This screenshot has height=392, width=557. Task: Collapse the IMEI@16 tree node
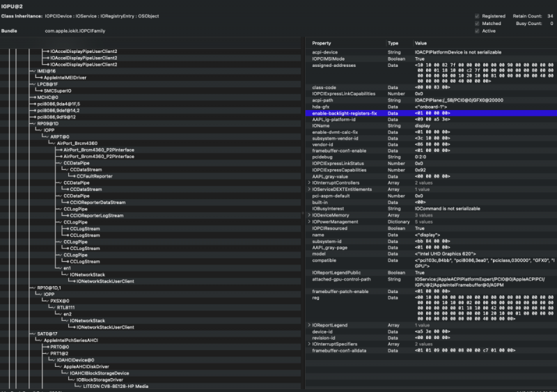pyautogui.click(x=35, y=70)
